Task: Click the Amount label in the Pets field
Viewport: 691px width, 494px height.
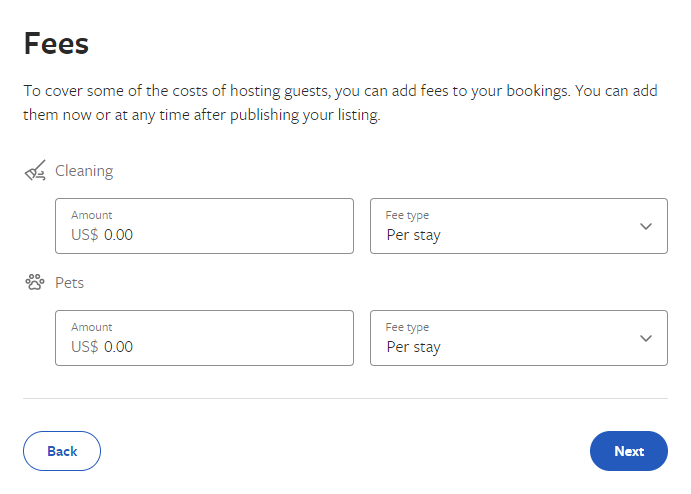Action: coord(92,327)
